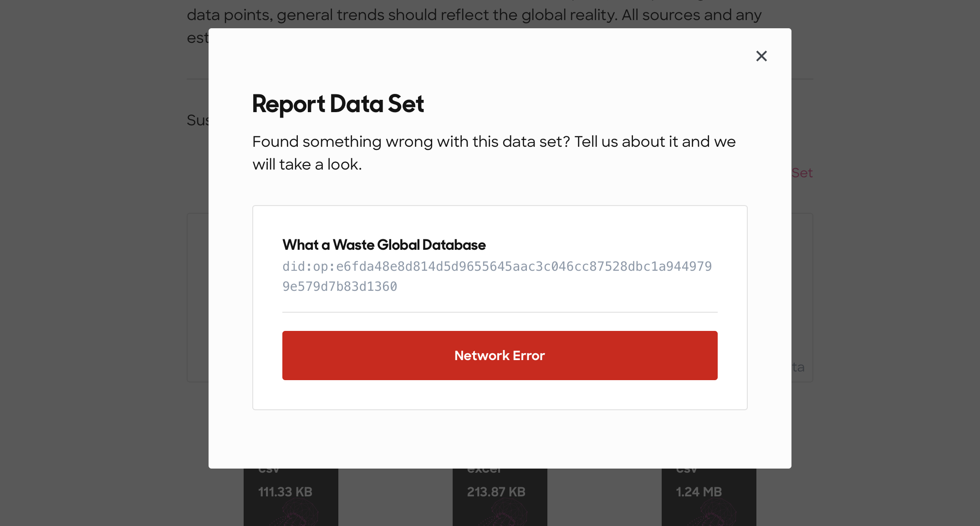The image size is (980, 526).
Task: Click the What a Waste Global Database title
Action: pos(384,245)
